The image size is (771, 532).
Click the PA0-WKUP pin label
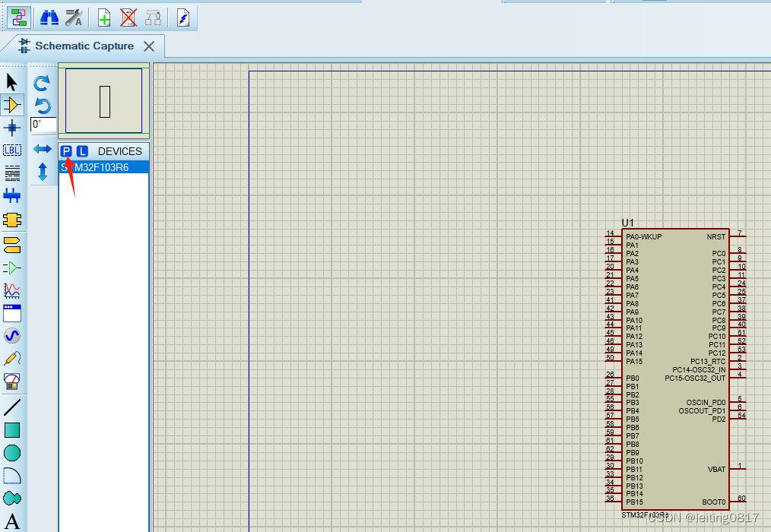coord(644,237)
